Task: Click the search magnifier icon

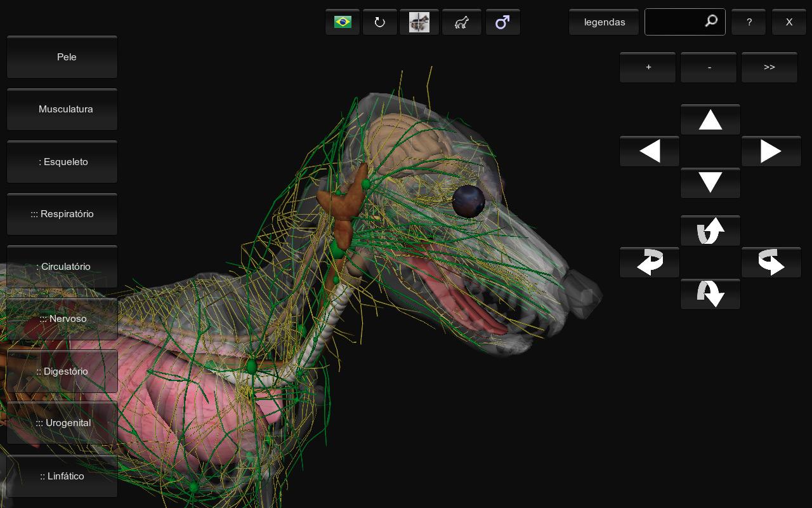Action: point(710,20)
